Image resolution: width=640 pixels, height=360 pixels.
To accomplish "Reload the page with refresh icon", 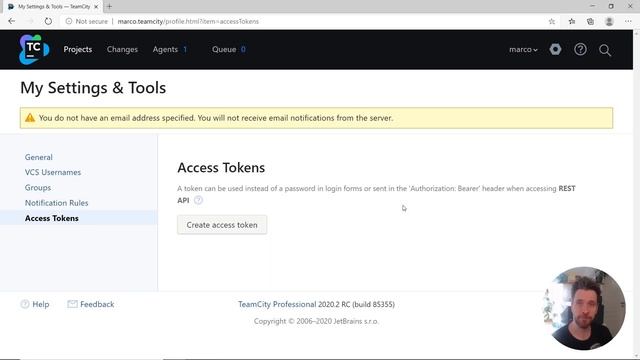I will pos(48,21).
